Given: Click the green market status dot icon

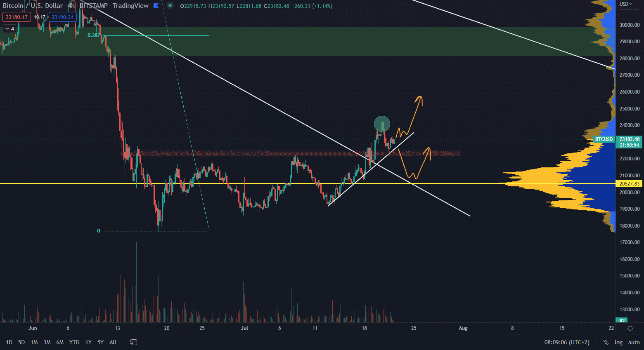Looking at the screenshot, I should pyautogui.click(x=170, y=6).
